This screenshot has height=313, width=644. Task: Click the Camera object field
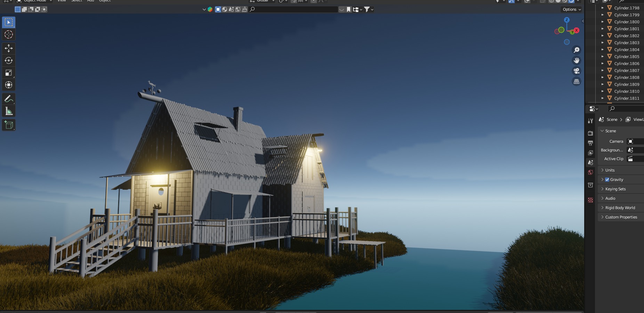[x=635, y=141]
